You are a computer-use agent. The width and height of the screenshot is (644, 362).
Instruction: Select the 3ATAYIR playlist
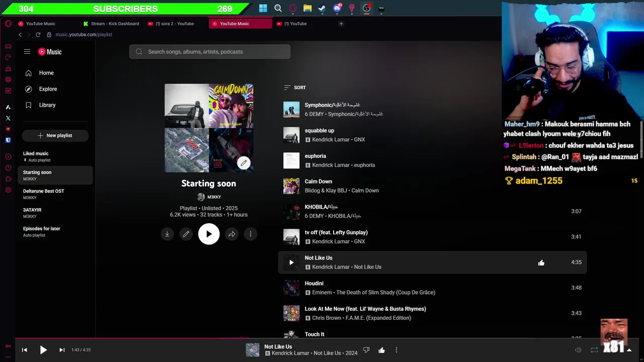click(x=55, y=213)
